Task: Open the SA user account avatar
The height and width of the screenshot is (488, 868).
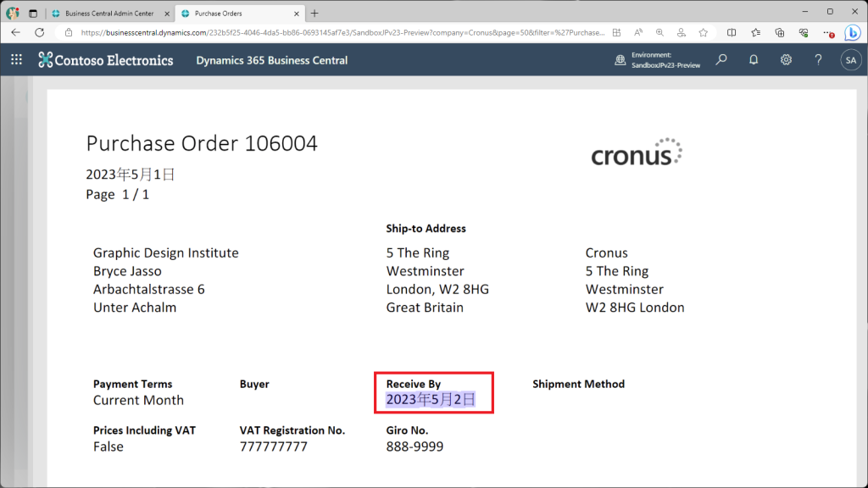Action: point(851,60)
